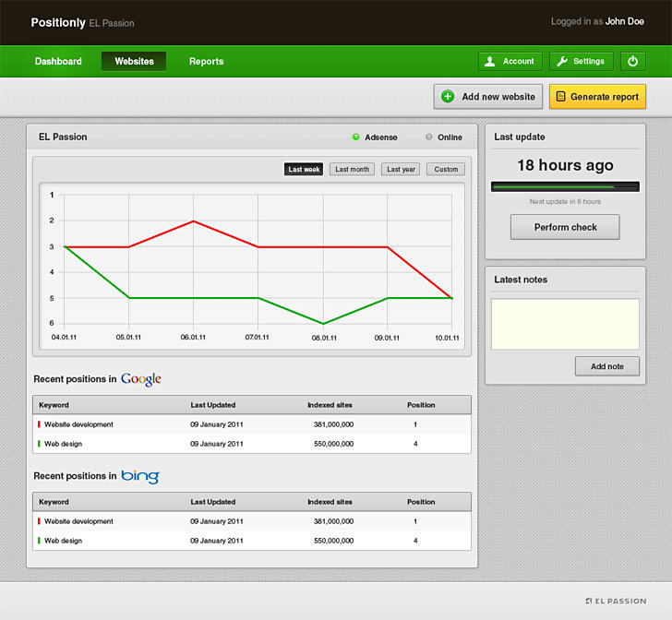Click Google Keyword column header
672x620 pixels.
(x=54, y=405)
